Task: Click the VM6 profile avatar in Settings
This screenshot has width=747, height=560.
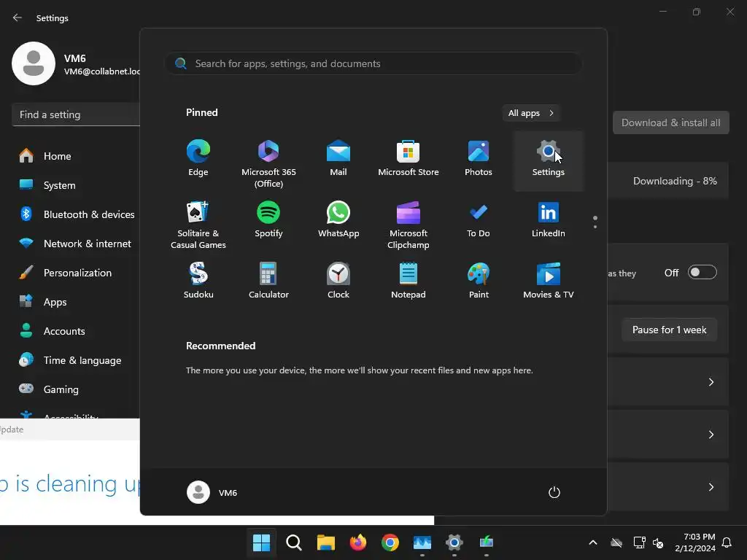Action: (x=34, y=63)
